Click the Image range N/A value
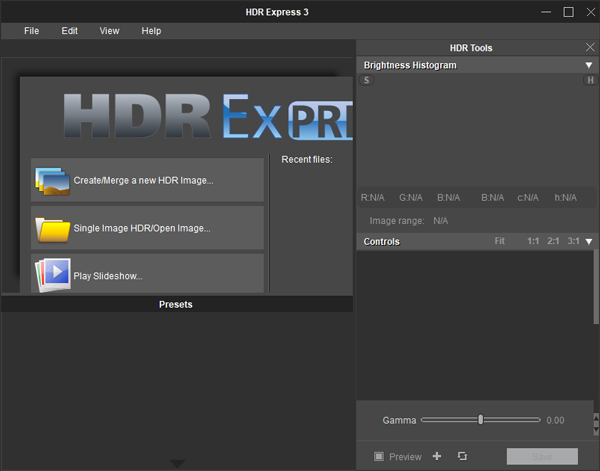The width and height of the screenshot is (600, 471). [x=440, y=221]
